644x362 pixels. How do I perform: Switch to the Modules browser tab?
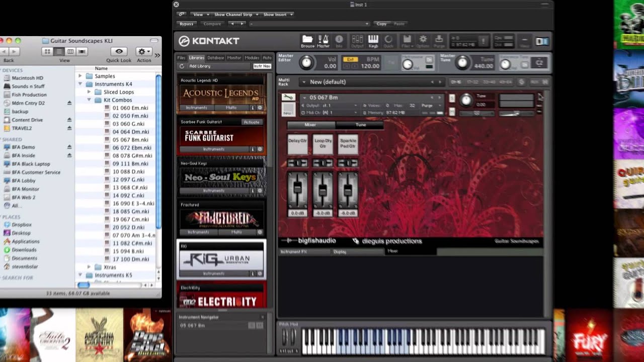tap(252, 58)
